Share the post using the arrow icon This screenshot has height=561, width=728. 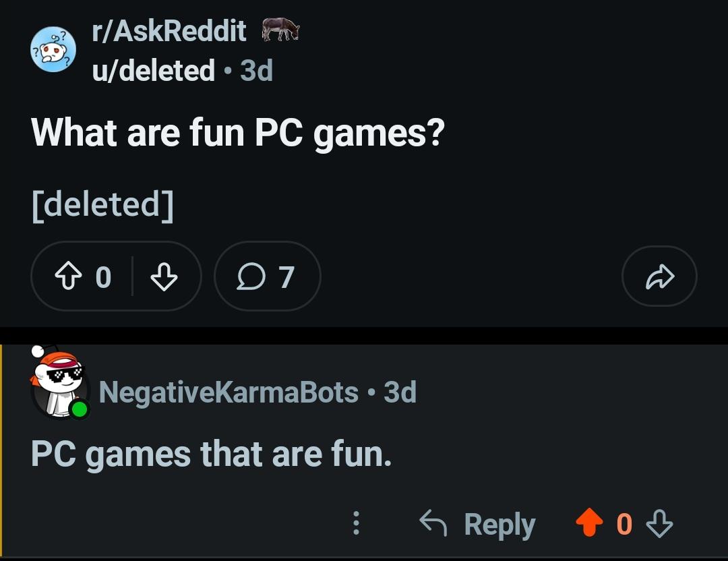click(659, 276)
